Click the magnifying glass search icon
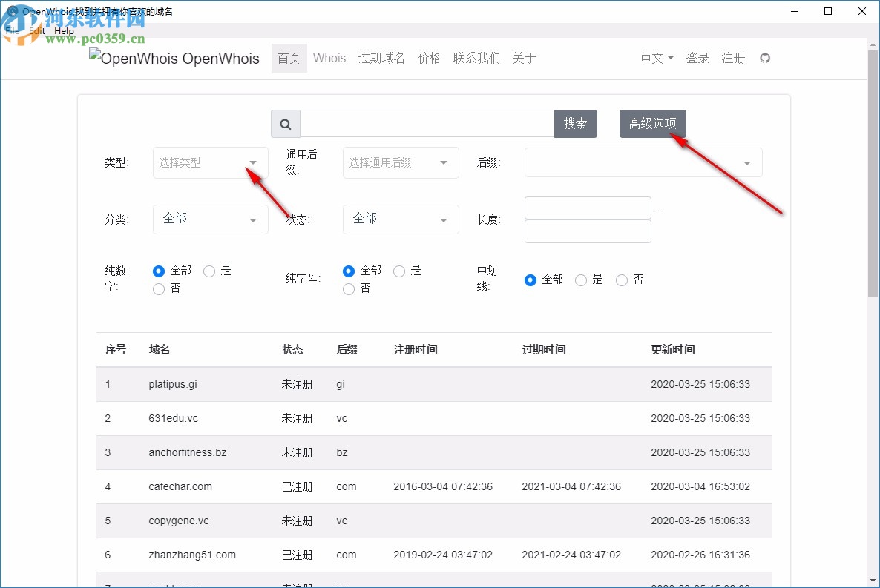Image resolution: width=880 pixels, height=588 pixels. (285, 124)
